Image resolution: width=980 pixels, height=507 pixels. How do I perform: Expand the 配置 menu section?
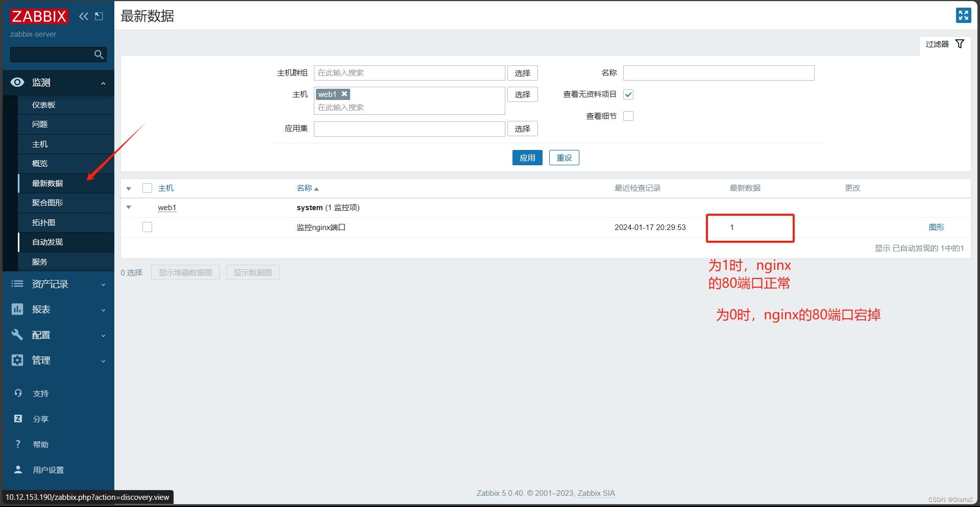(103, 336)
